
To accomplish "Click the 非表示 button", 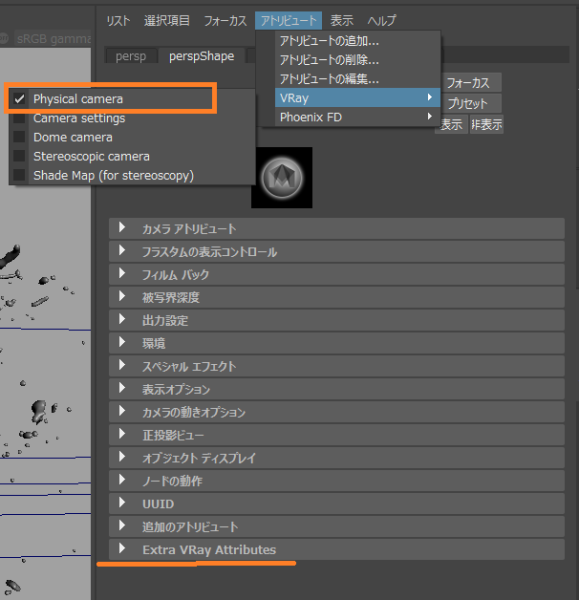I will click(x=486, y=124).
